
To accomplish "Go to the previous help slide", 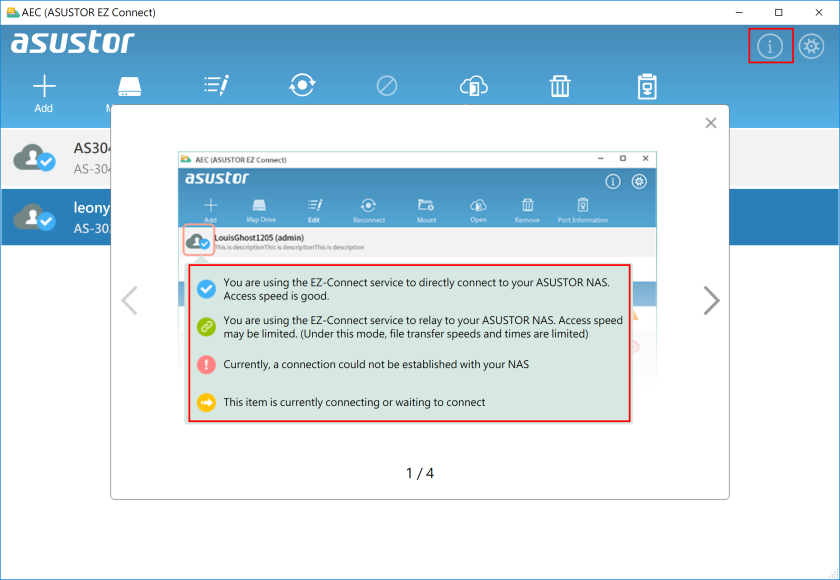I will point(130,300).
